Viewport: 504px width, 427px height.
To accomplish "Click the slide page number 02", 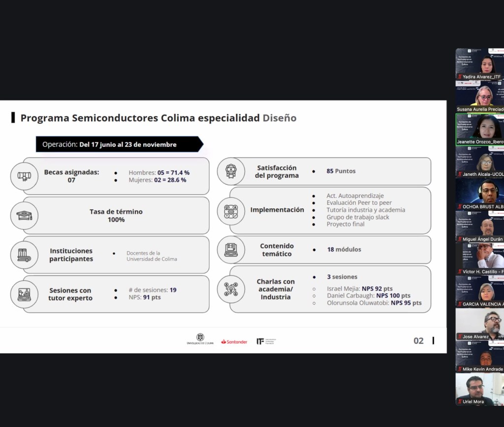I will 418,341.
